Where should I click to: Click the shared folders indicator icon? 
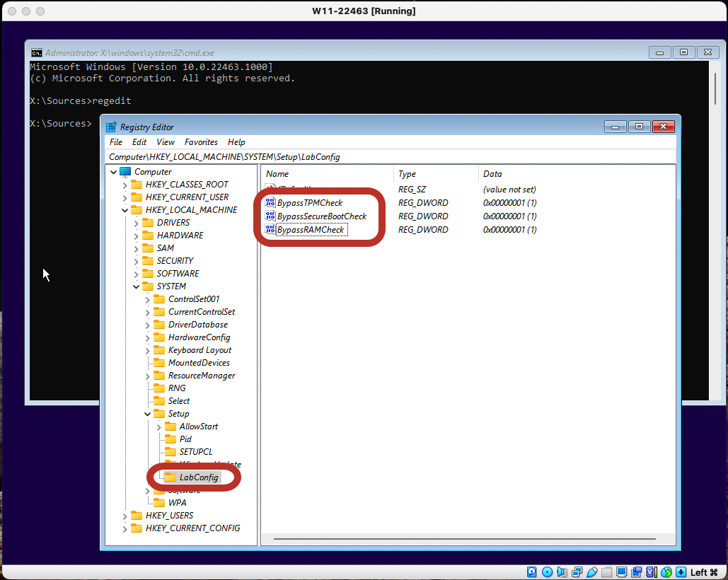(x=607, y=572)
